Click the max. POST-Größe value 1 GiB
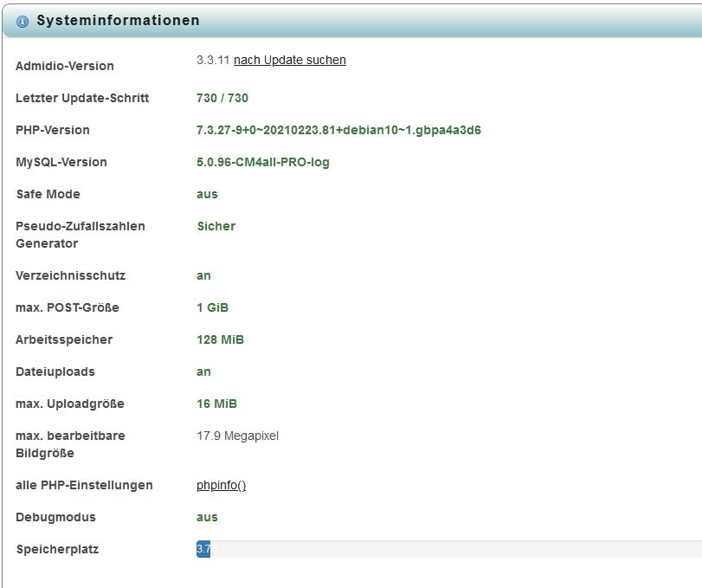This screenshot has width=702, height=588. coord(212,307)
